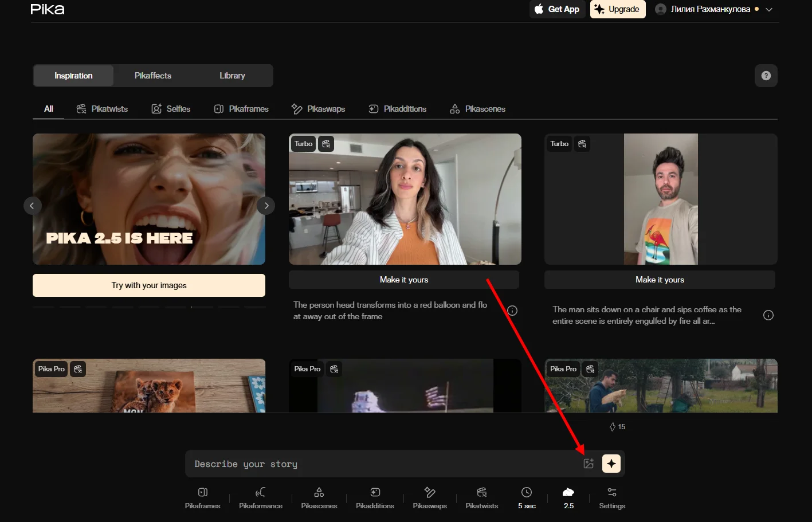Image resolution: width=812 pixels, height=522 pixels.
Task: Open the PIKA 2.5 IS HERE banner
Action: click(149, 199)
